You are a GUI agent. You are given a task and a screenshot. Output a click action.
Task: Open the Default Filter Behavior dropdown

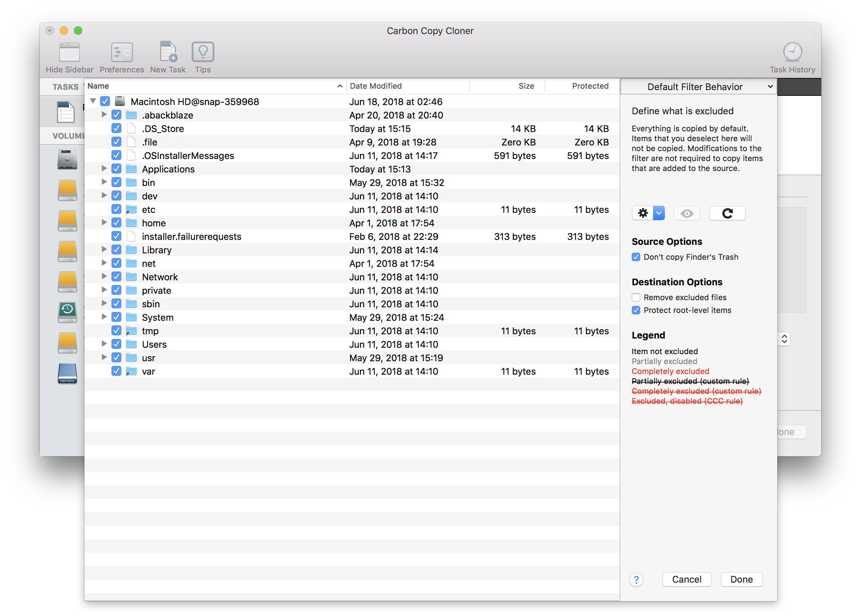699,87
